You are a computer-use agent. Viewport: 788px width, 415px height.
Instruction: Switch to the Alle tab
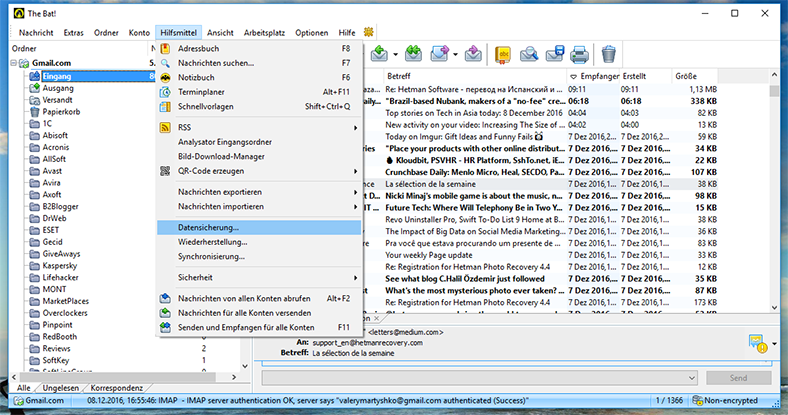click(24, 388)
